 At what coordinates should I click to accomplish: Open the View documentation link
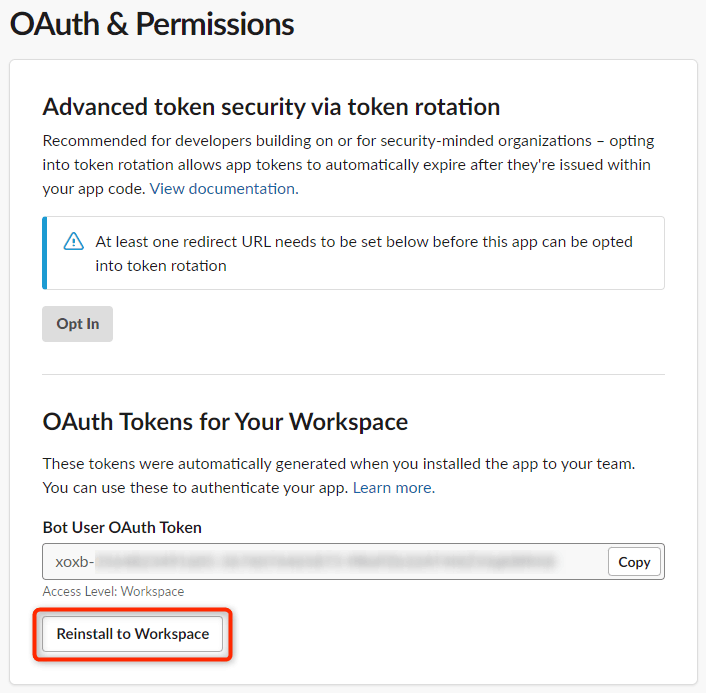click(224, 189)
